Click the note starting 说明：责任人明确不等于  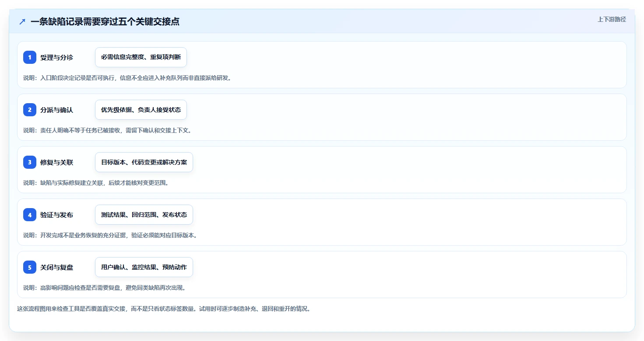point(107,130)
